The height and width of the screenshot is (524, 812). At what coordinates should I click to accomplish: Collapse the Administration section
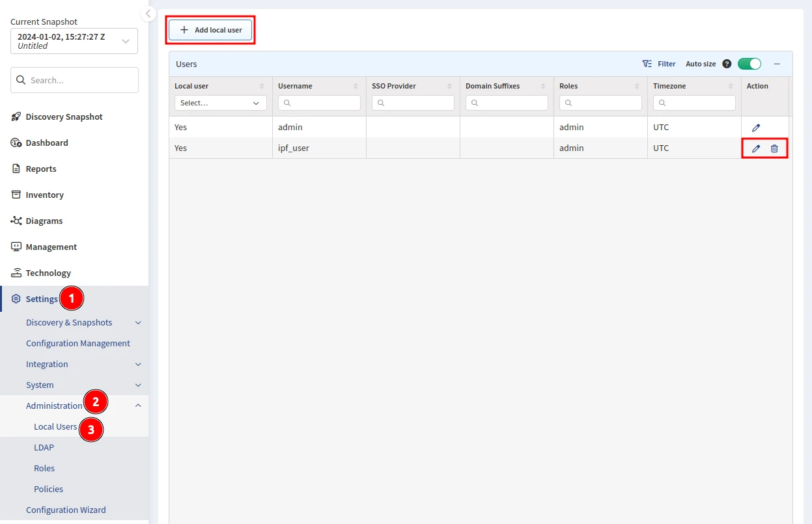pyautogui.click(x=138, y=406)
